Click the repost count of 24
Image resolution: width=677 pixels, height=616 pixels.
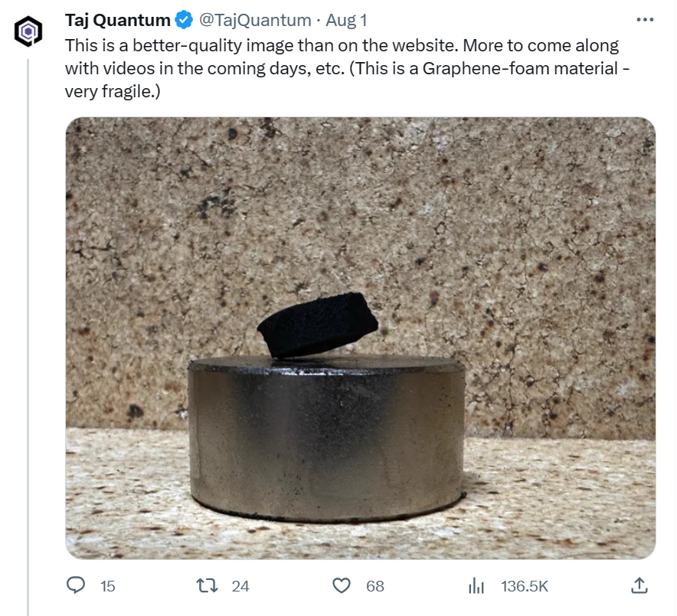(x=240, y=586)
